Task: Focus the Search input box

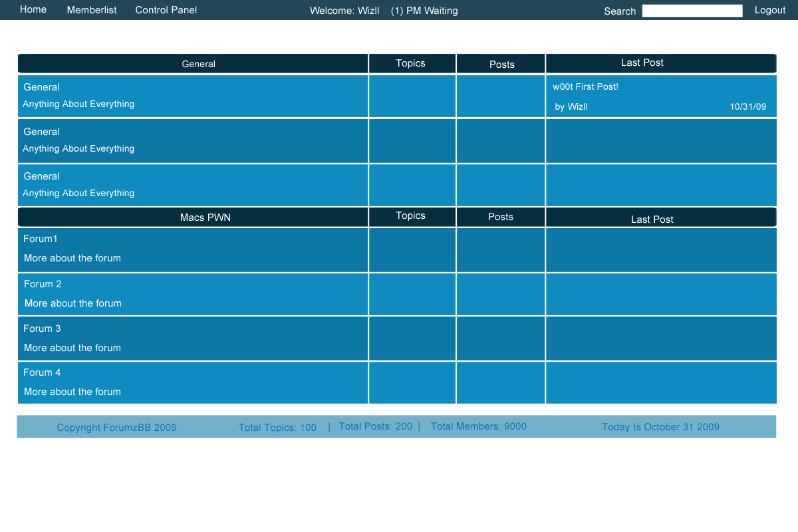Action: (692, 11)
